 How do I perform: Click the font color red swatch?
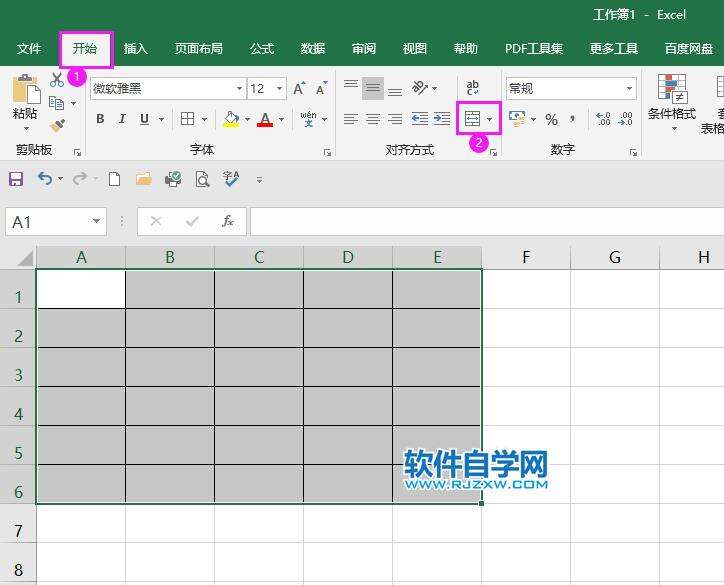tap(265, 119)
